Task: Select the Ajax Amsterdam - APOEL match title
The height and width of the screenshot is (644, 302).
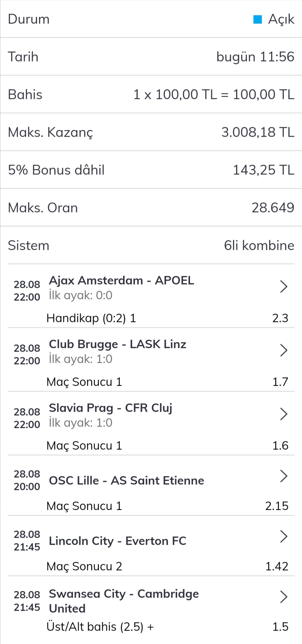Action: [121, 280]
